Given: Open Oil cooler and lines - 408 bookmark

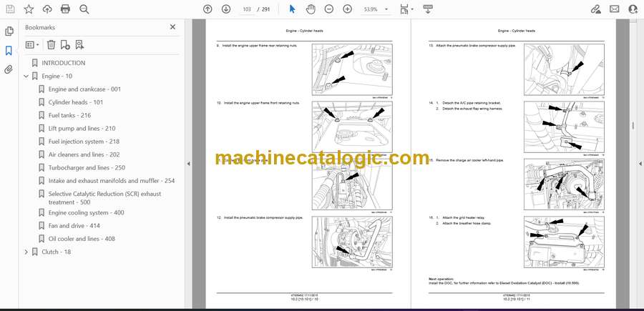Looking at the screenshot, I should point(82,239).
